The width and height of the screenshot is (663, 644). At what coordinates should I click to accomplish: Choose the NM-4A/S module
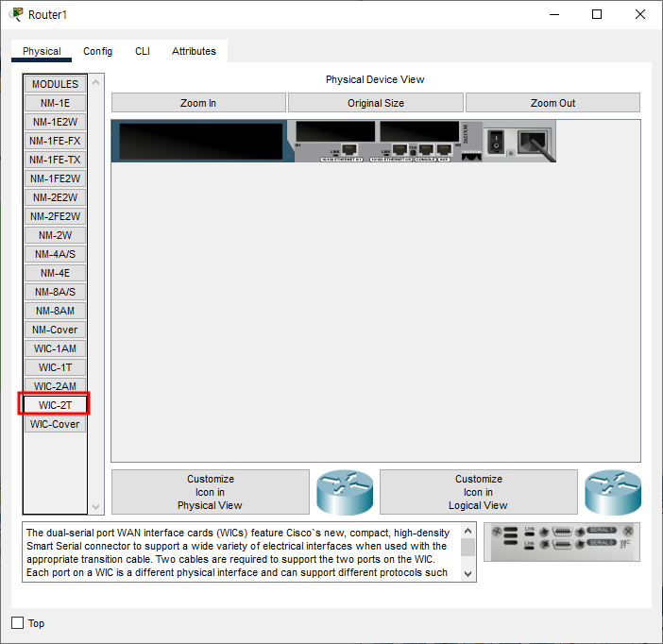pos(55,254)
